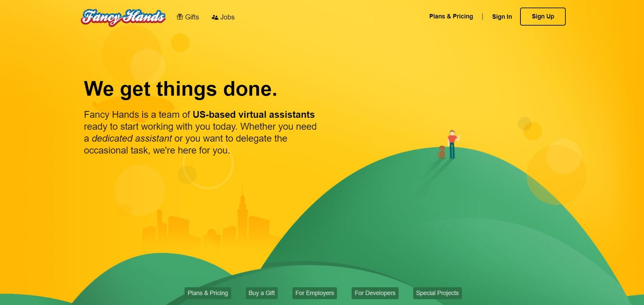Open Plans & Pricing in top navigation

click(451, 16)
